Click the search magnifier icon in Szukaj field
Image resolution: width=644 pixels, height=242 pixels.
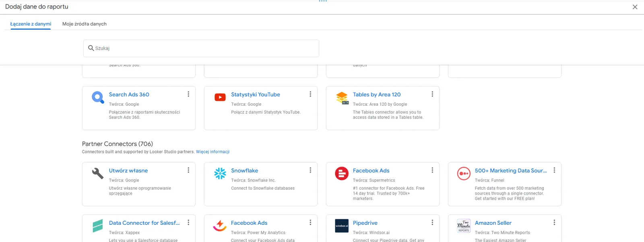tap(91, 48)
